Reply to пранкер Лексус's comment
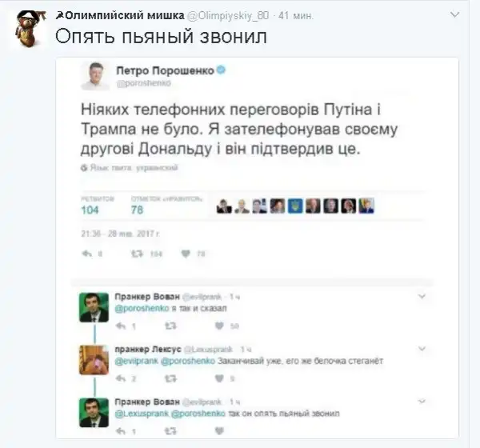Image resolution: width=480 pixels, height=448 pixels. (x=120, y=378)
